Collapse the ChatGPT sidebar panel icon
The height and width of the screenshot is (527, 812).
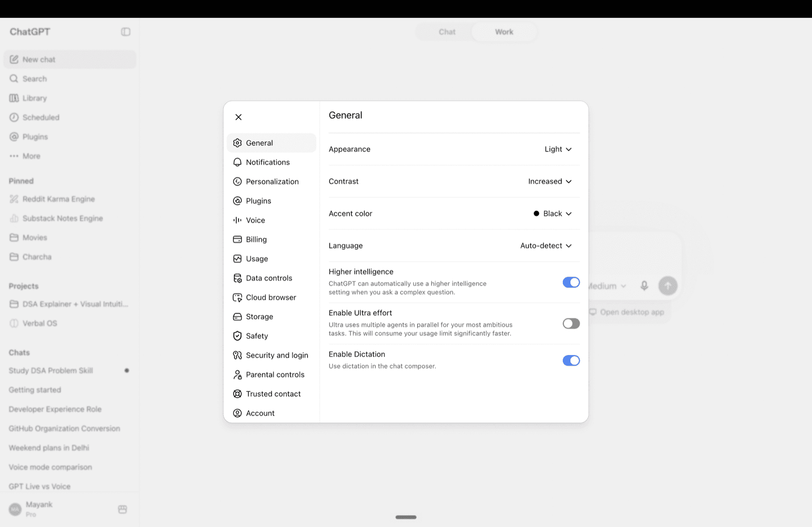click(x=126, y=32)
